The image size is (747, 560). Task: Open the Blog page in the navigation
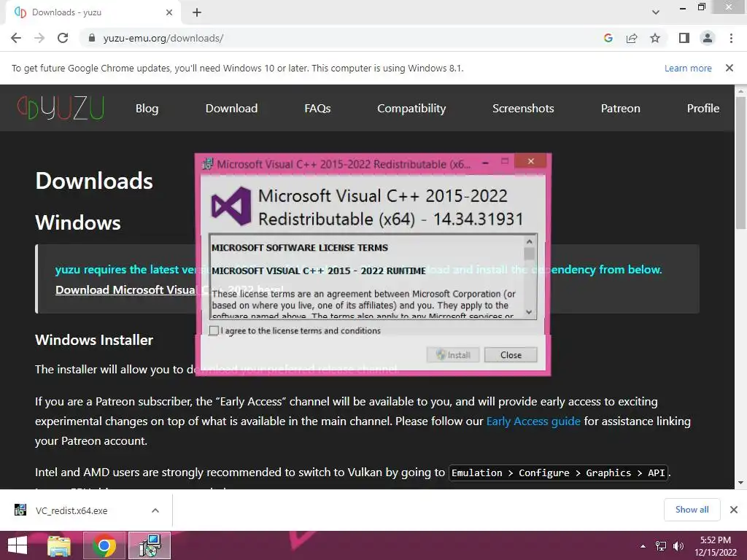(147, 109)
